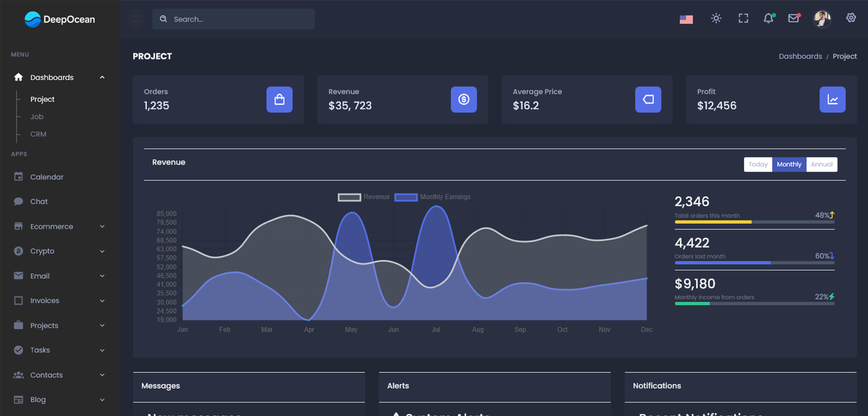The height and width of the screenshot is (416, 868).
Task: Toggle the Revenue legend series
Action: point(363,197)
